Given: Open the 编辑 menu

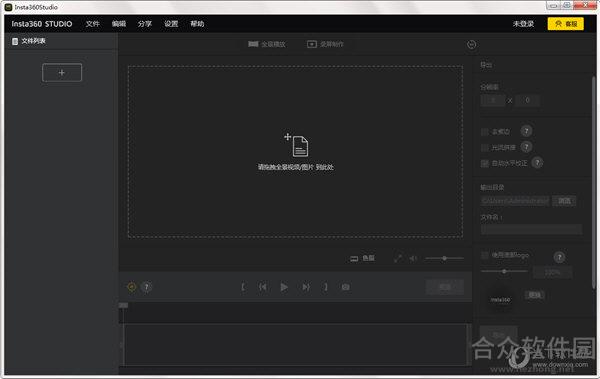Looking at the screenshot, I should 119,24.
